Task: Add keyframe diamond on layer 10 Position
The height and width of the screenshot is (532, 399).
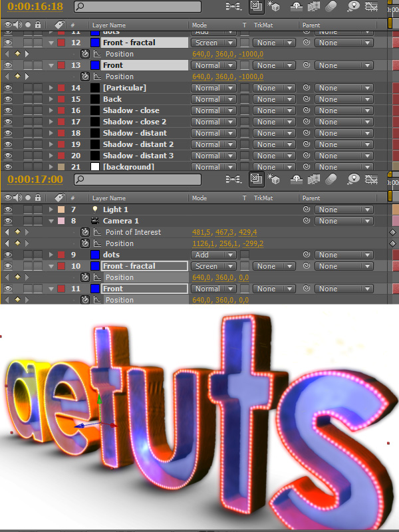Action: [17, 277]
